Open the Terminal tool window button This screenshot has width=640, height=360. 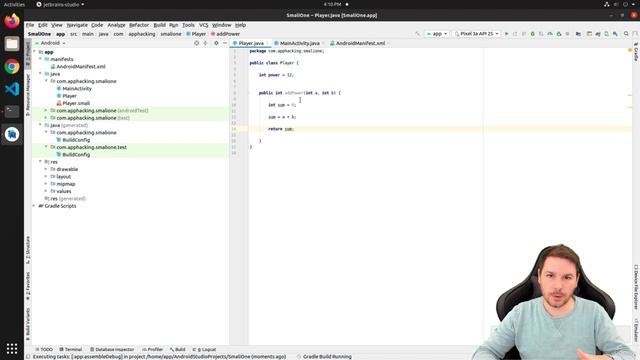click(71, 349)
